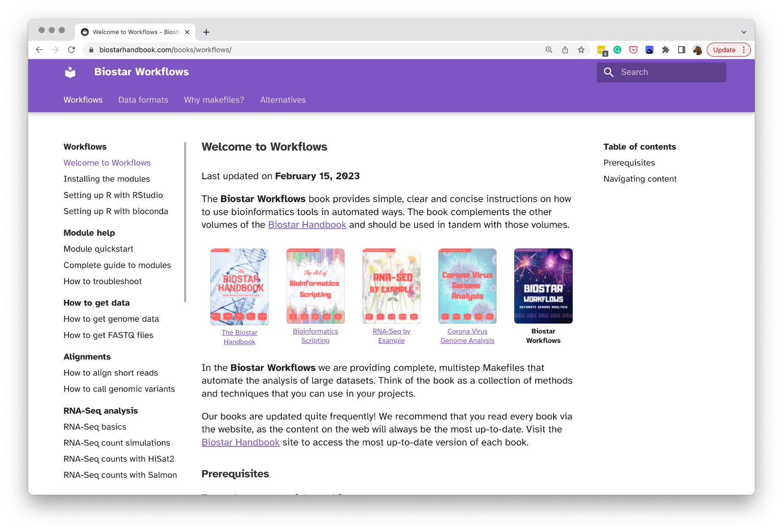Open the Extensions puzzle piece menu
783x532 pixels.
pyautogui.click(x=666, y=50)
